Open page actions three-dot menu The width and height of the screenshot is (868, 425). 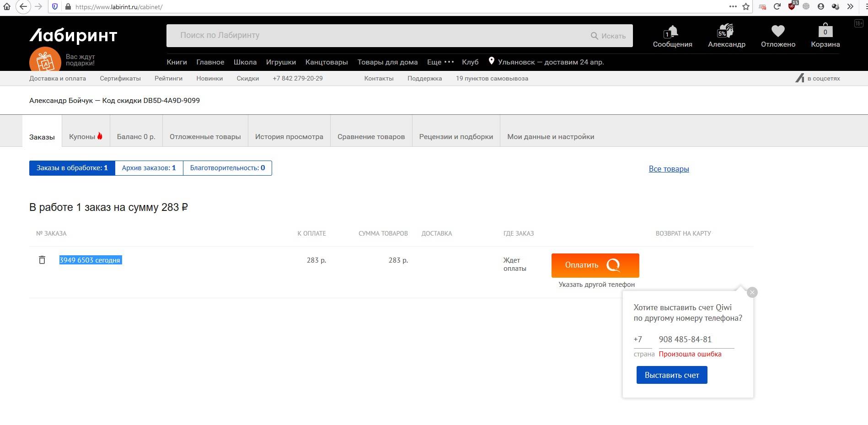click(733, 6)
